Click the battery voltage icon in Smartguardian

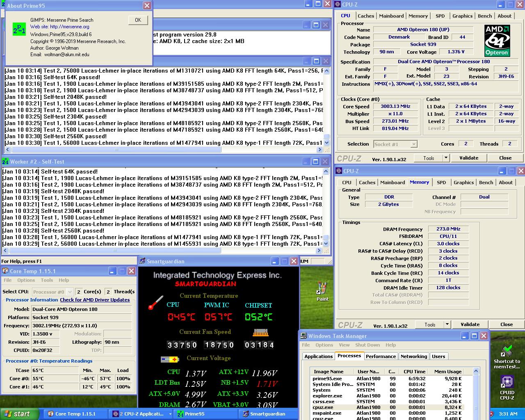pyautogui.click(x=169, y=359)
